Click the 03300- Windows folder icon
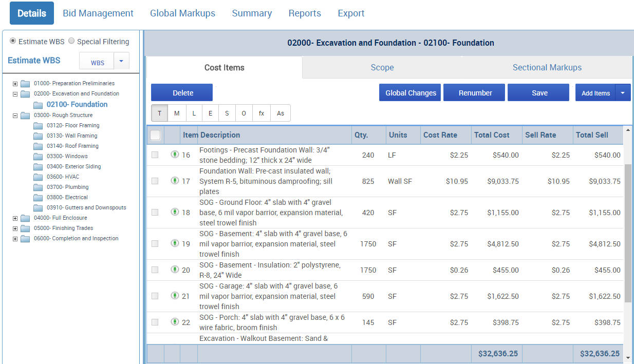 point(38,157)
